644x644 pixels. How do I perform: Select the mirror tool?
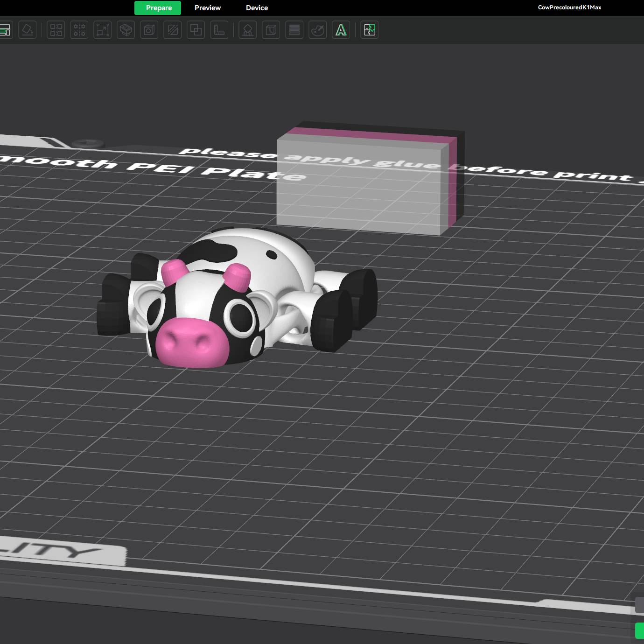point(172,30)
